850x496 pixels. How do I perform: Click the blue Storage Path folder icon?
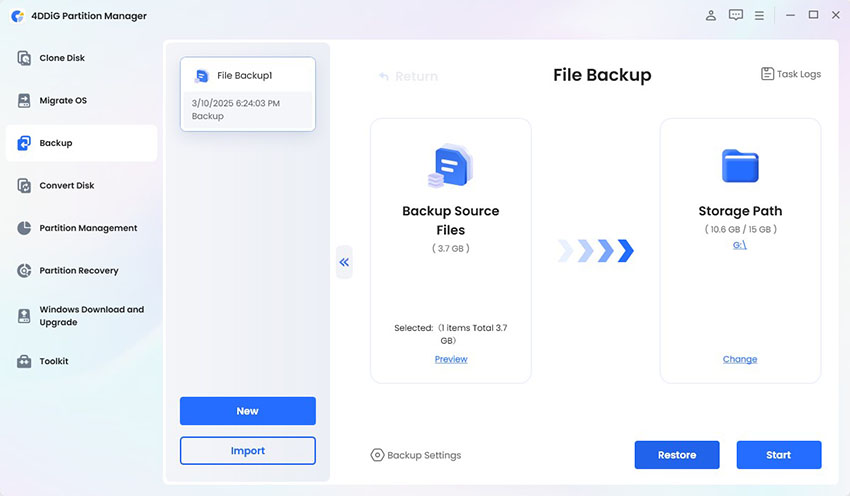[x=740, y=167]
